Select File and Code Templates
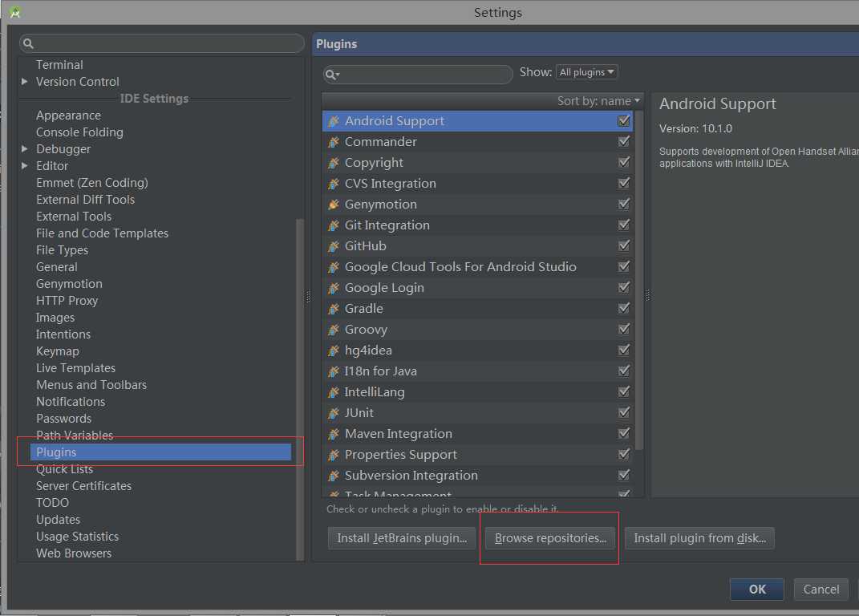Screen dimensions: 859x616 pyautogui.click(x=103, y=233)
